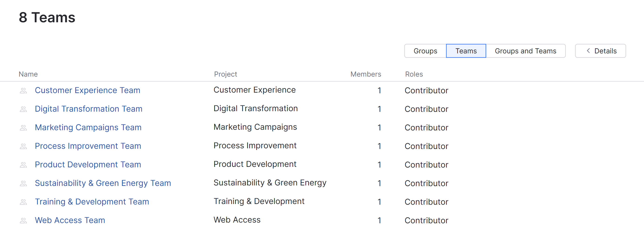Open the Marketing Campaigns Team link
Viewport: 644px width, 243px height.
click(88, 127)
